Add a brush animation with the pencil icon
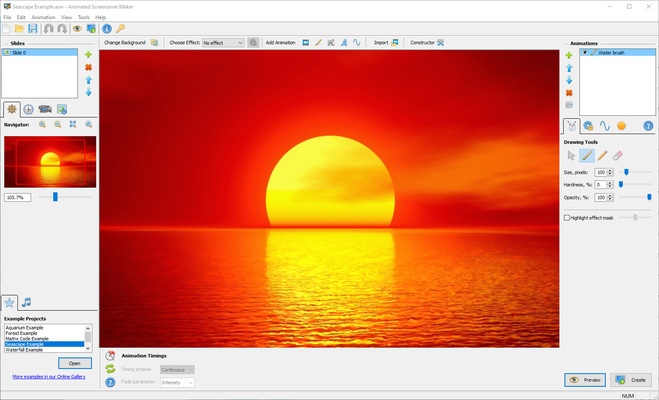The width and height of the screenshot is (659, 400). pyautogui.click(x=319, y=42)
